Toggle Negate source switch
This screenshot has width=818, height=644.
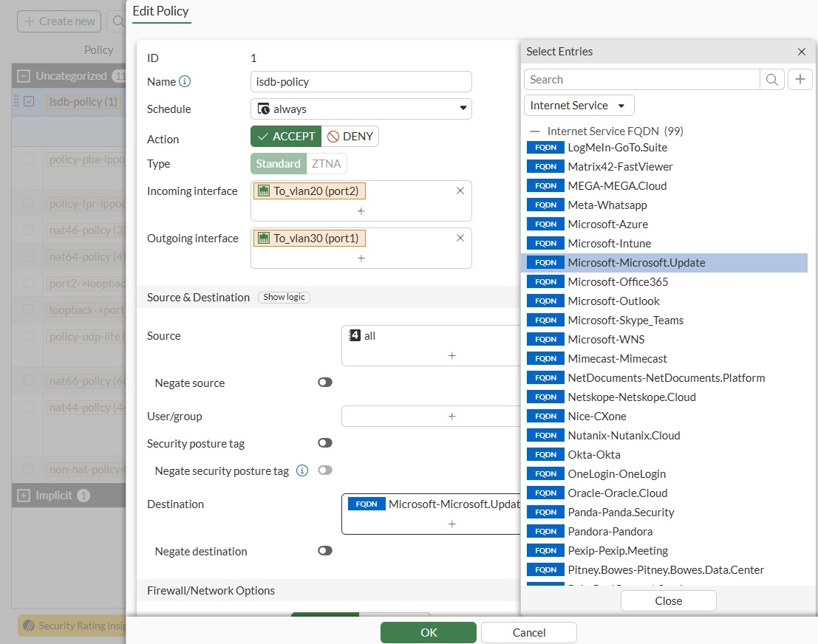coord(324,383)
